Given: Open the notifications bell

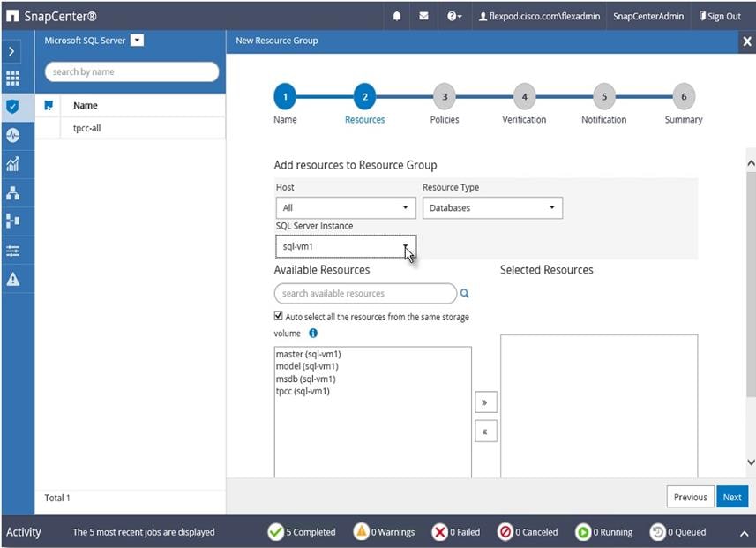Looking at the screenshot, I should pos(396,17).
